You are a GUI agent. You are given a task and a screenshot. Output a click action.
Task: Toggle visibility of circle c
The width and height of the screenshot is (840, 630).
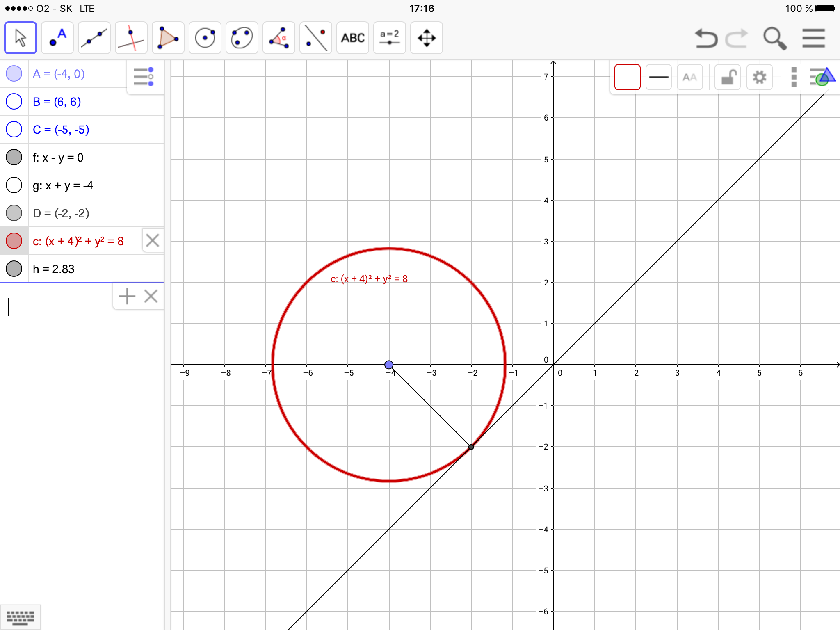(14, 241)
